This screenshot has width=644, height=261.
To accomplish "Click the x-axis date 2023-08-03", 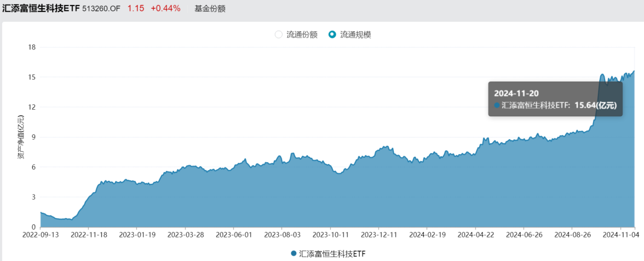I will [281, 235].
